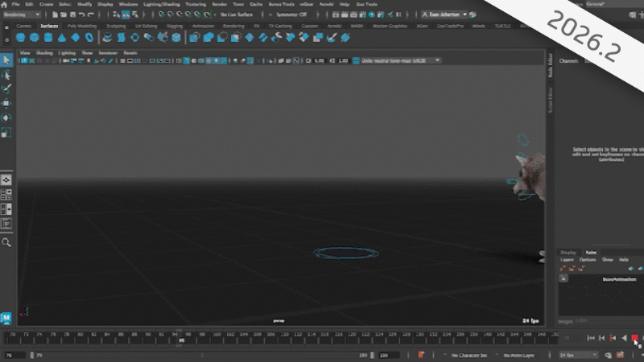Go to start of playback range

click(x=591, y=338)
